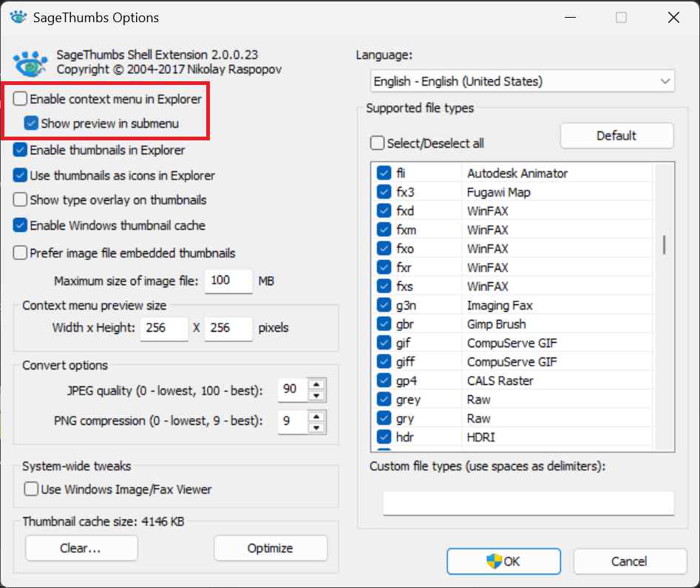Close the SageThumbs Options window
The height and width of the screenshot is (588, 700).
pyautogui.click(x=673, y=18)
